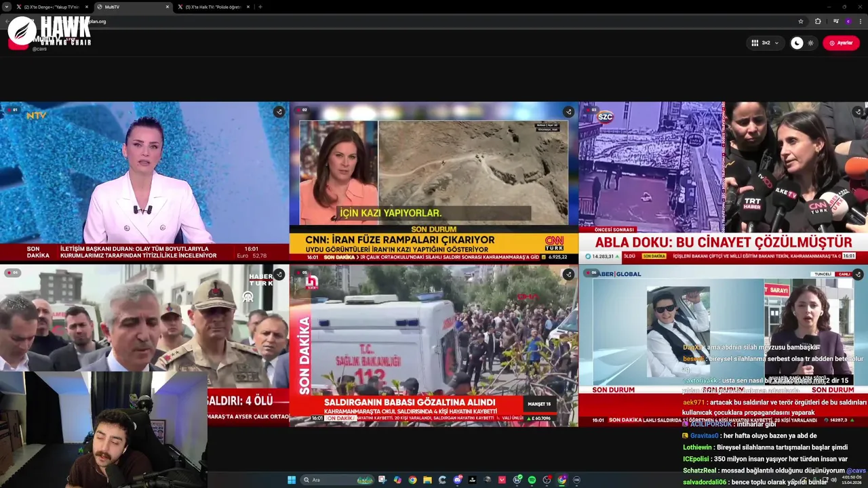The height and width of the screenshot is (488, 868).
Task: Click username Gravitas0 in chat overlay
Action: 704,436
